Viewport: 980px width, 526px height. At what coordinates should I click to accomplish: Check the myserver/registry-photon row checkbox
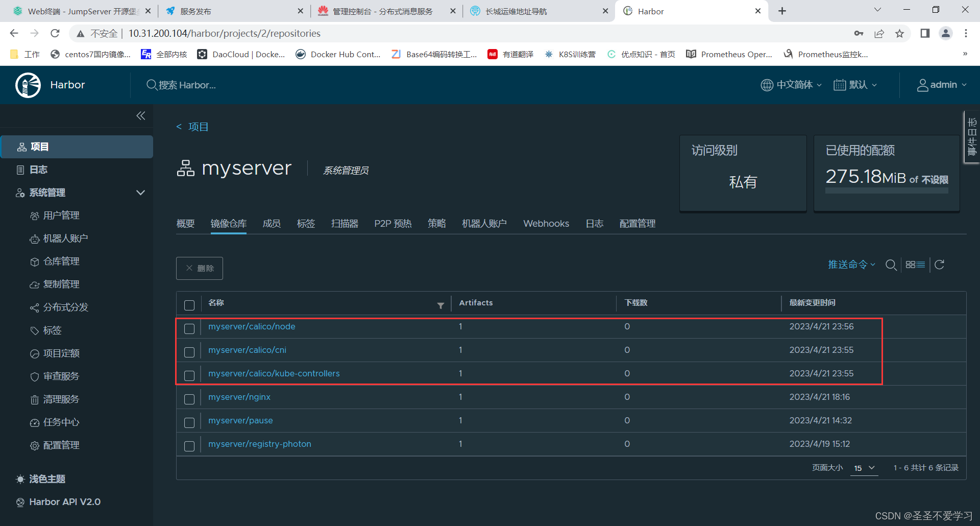click(x=189, y=446)
